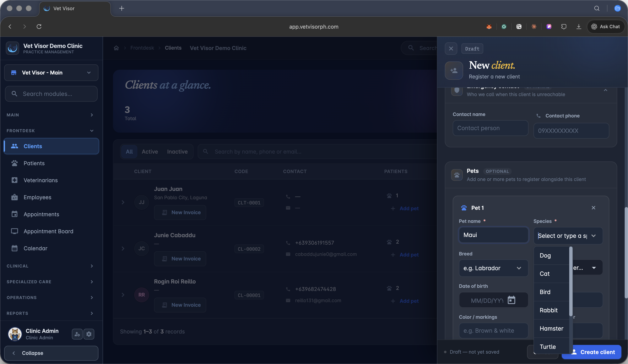Click New Invoice for Junie Cabaddu
This screenshot has height=364, width=628.
(180, 259)
